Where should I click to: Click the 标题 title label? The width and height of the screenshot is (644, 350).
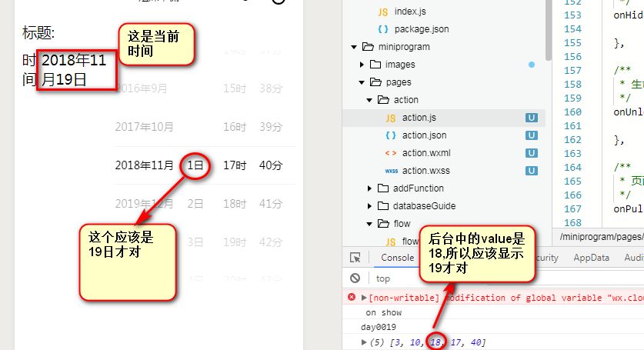pyautogui.click(x=38, y=32)
